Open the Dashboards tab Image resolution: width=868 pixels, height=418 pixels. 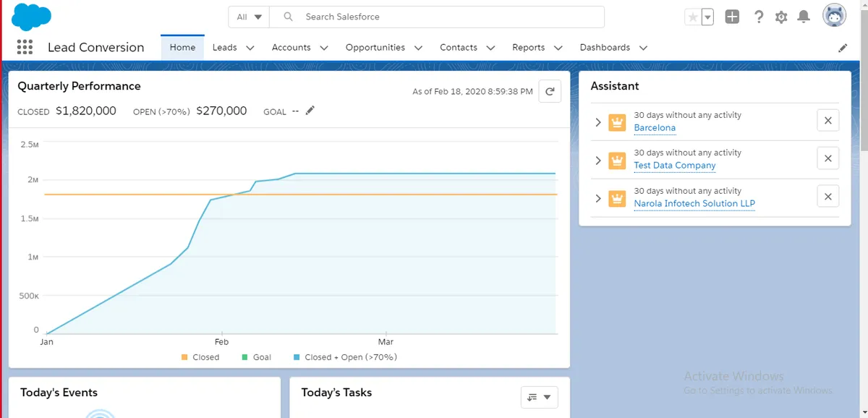point(605,48)
